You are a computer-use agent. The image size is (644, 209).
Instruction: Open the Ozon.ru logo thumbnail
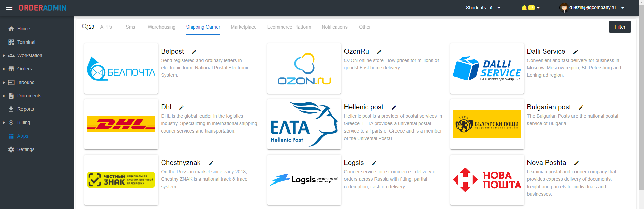tap(304, 68)
